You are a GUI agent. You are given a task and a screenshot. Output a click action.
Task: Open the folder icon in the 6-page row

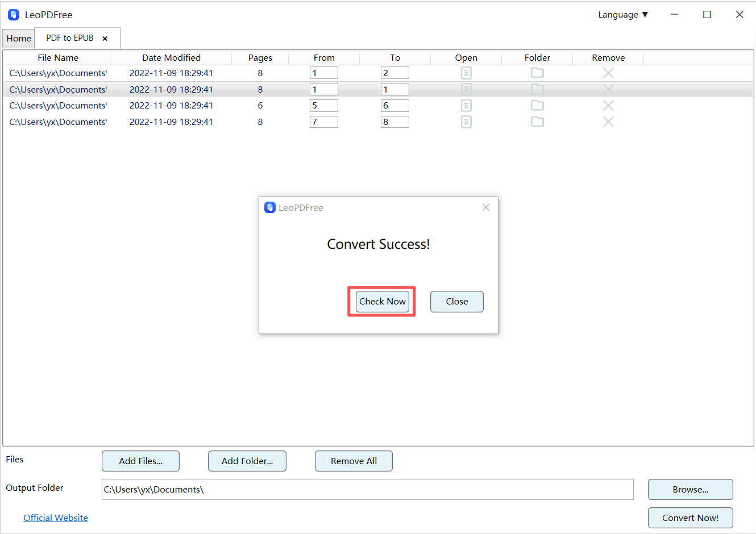tap(537, 106)
